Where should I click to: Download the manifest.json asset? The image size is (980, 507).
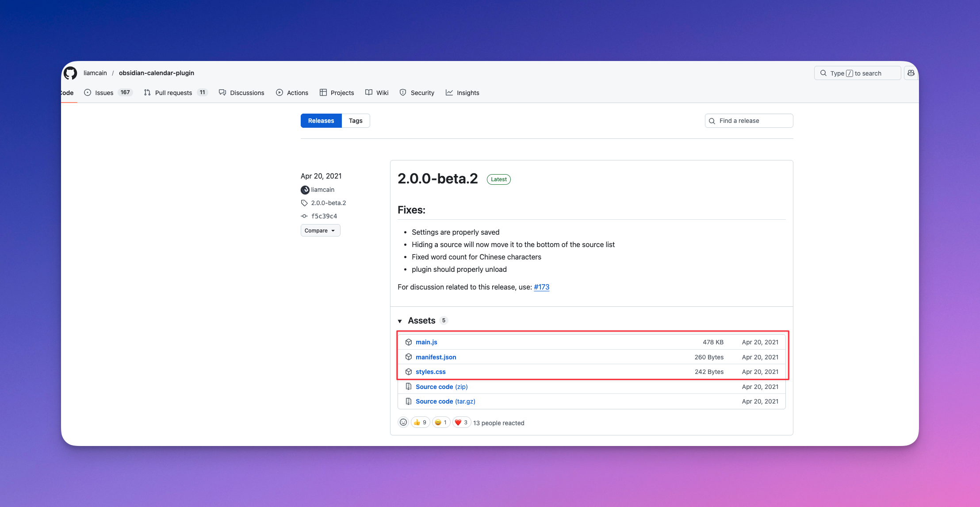436,357
